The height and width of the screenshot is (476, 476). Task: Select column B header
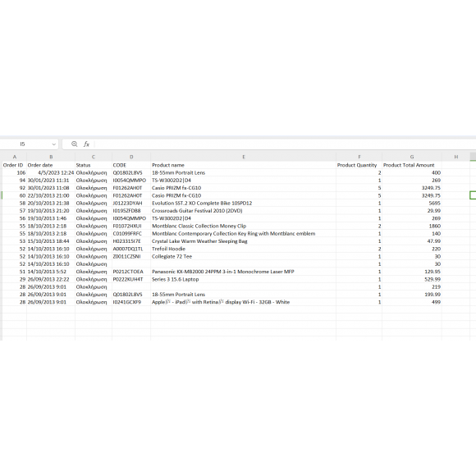click(x=51, y=157)
